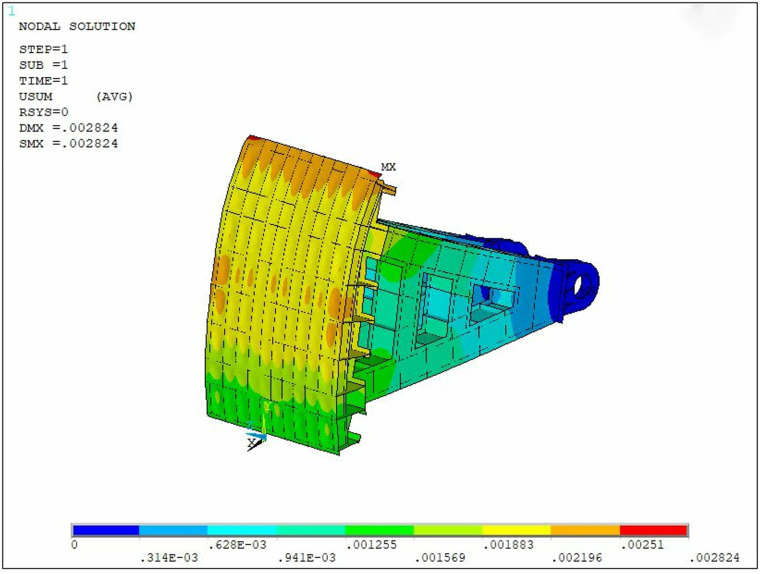Click the legend value .941E-03
Screen dimensions: 760x574
tap(306, 558)
